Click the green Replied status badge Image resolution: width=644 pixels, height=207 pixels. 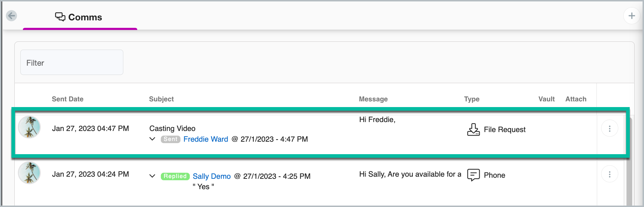175,176
